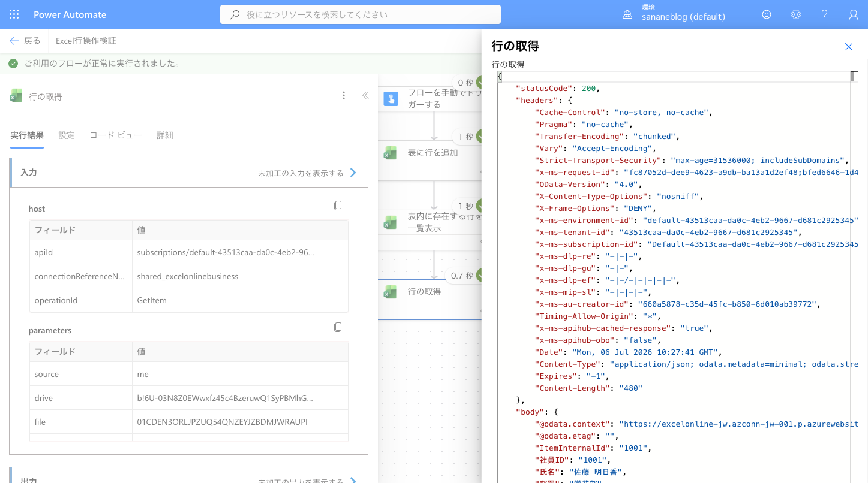Screen dimensions: 868x483
Task: Click the shared_excelonlinebusiness value
Action: (x=188, y=276)
